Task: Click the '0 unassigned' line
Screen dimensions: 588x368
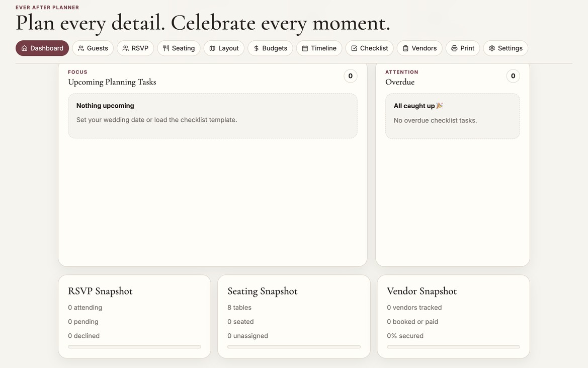Action: [x=247, y=336]
